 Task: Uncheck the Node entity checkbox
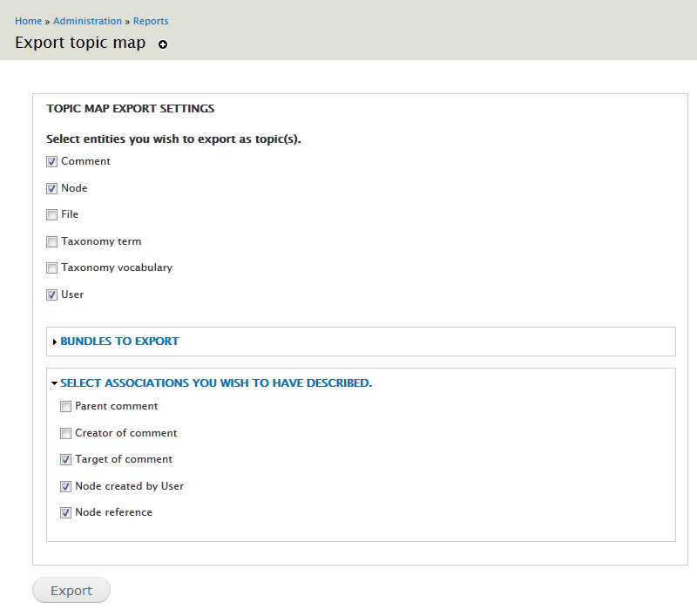(x=51, y=188)
